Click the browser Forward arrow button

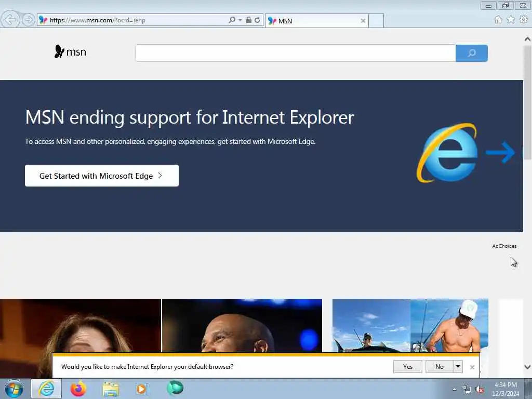click(x=29, y=20)
